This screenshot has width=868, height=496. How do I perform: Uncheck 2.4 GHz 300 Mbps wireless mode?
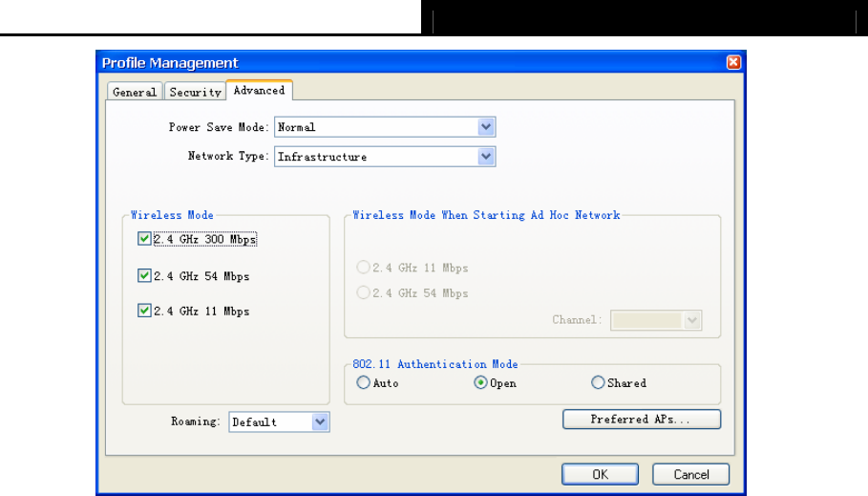pyautogui.click(x=144, y=239)
